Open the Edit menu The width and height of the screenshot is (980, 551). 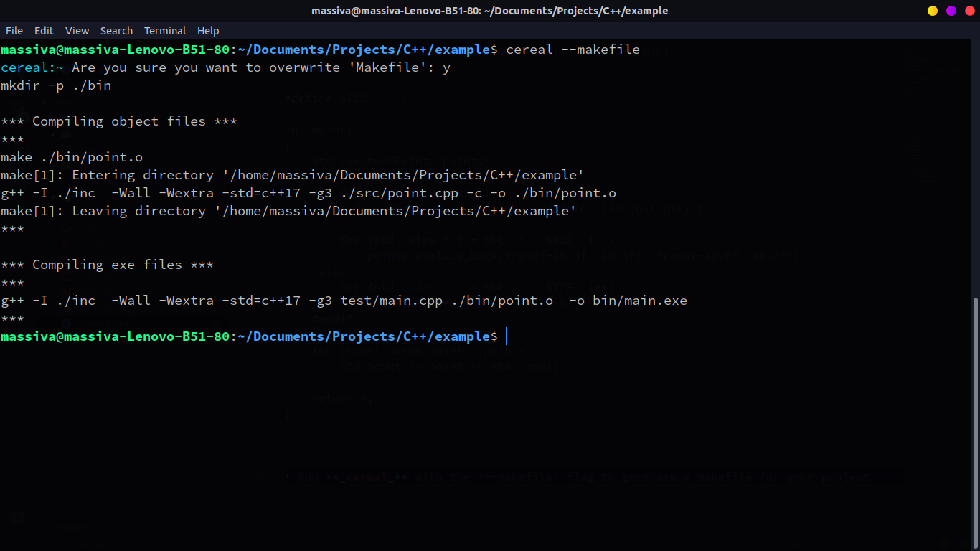(44, 31)
